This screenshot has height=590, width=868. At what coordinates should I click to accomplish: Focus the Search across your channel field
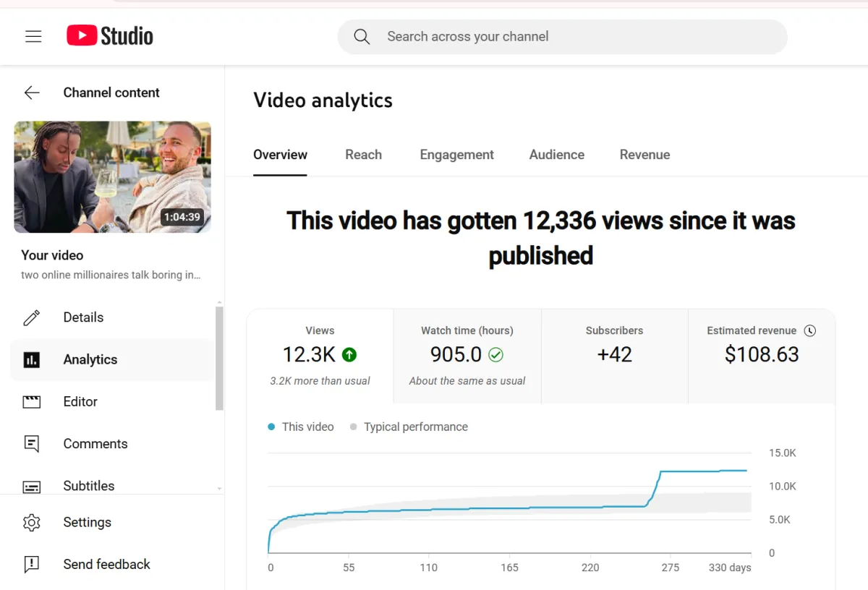click(562, 37)
